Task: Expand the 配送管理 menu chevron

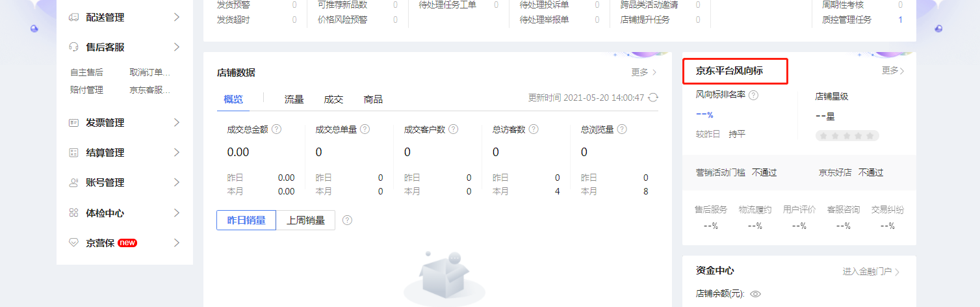Action: point(177,18)
